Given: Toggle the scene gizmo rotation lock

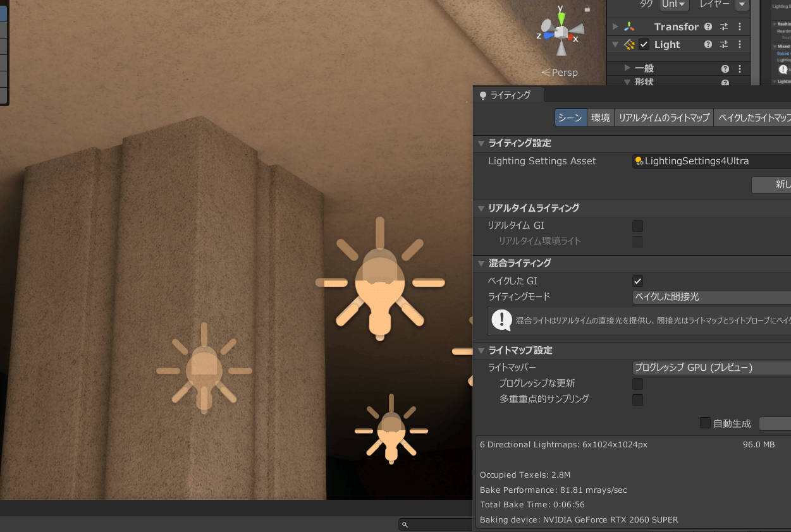Looking at the screenshot, I should pos(587,9).
